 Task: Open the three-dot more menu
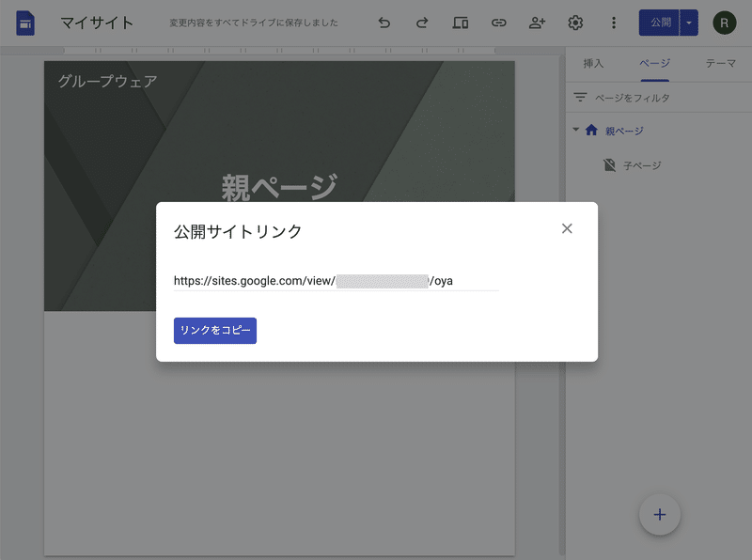614,23
